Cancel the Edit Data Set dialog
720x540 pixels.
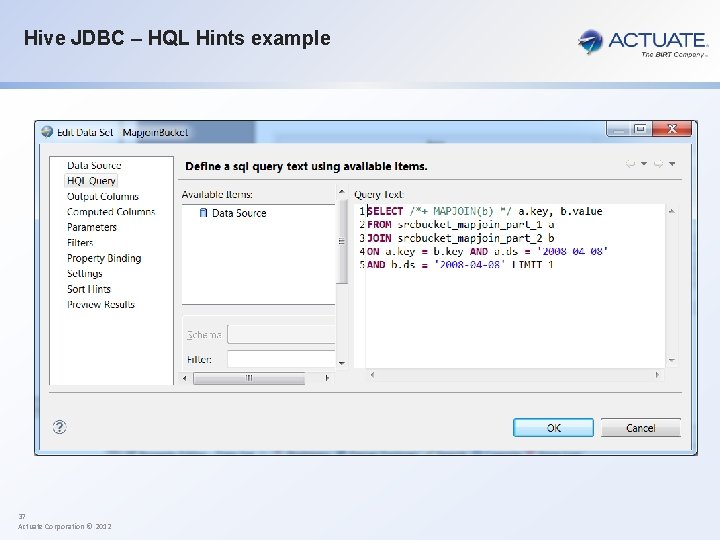point(641,428)
